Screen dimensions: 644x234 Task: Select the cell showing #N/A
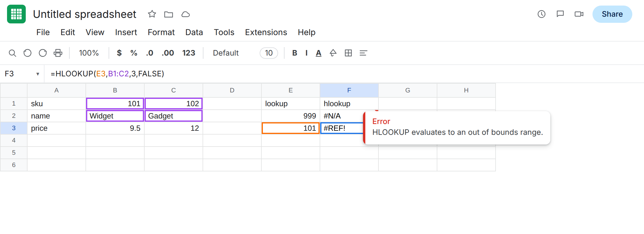coord(341,116)
